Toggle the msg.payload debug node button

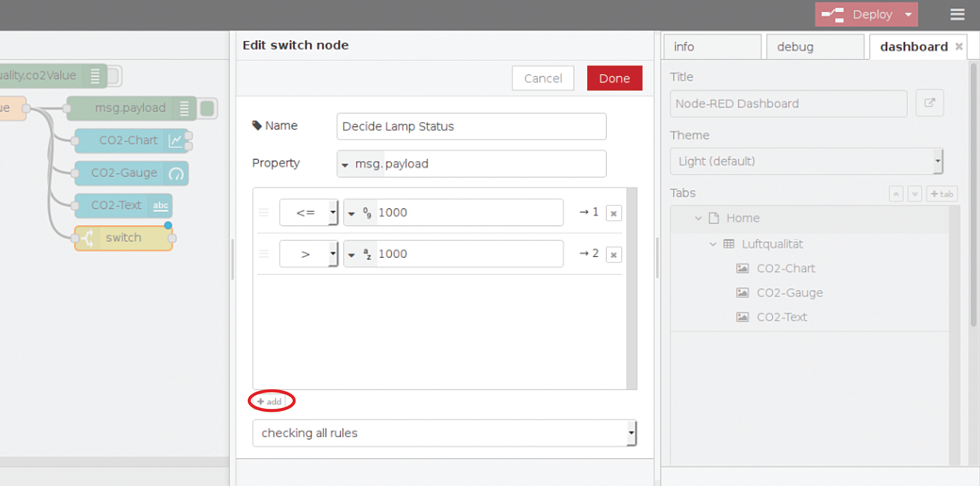coord(208,108)
